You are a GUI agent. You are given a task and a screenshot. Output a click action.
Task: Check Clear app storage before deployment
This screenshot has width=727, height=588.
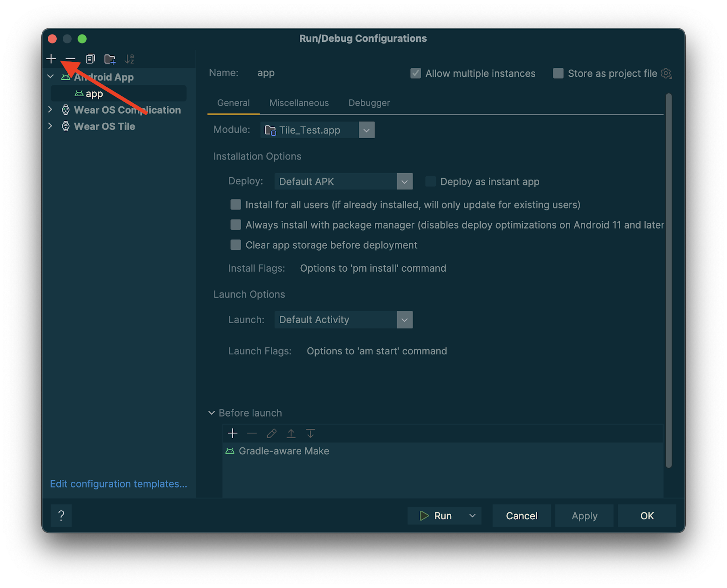[x=236, y=245]
